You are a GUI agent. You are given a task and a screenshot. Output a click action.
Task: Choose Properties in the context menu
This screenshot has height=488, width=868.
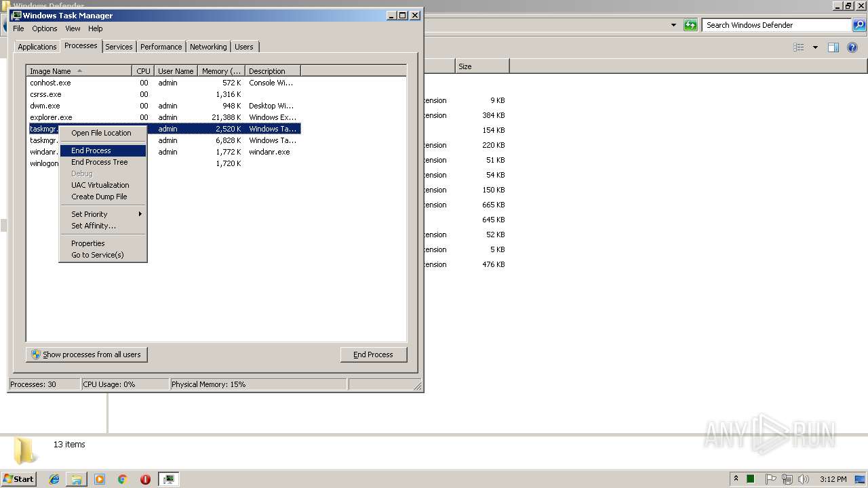pyautogui.click(x=103, y=243)
